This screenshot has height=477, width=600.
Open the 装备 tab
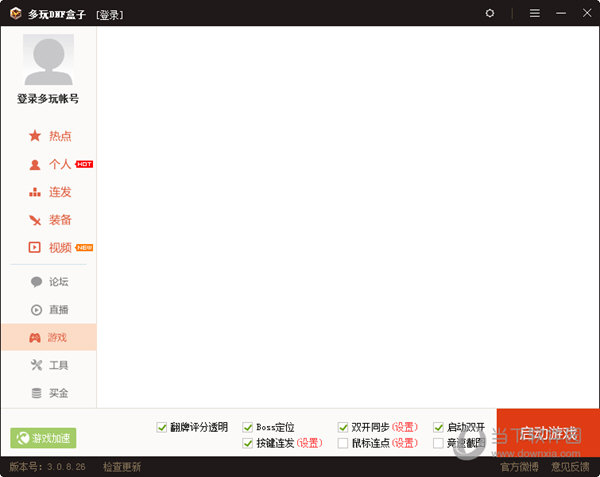[x=60, y=220]
